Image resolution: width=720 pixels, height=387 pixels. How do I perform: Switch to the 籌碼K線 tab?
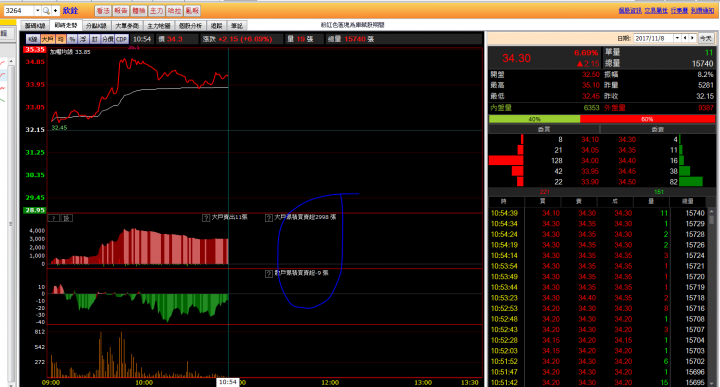35,26
